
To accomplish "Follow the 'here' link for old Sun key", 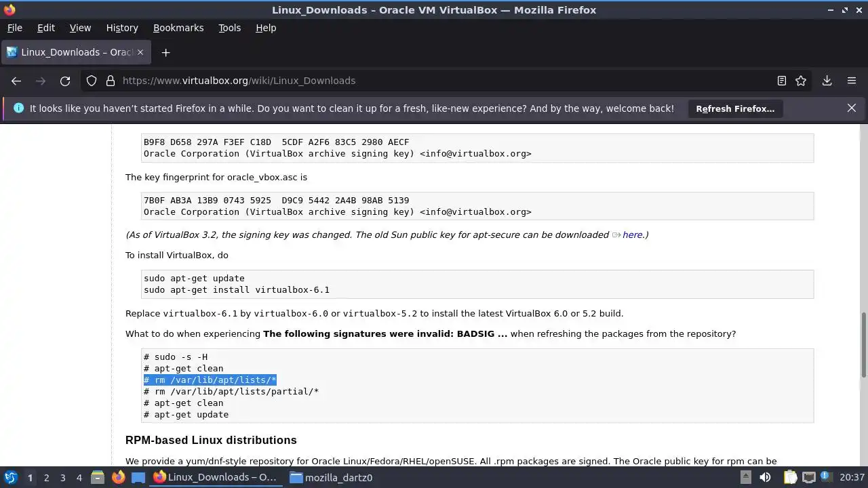I will click(x=632, y=235).
